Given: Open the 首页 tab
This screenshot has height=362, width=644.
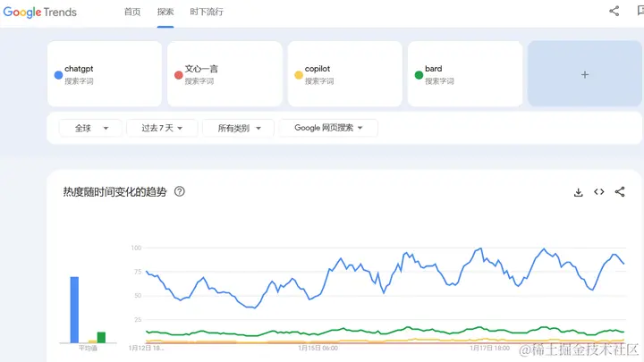Looking at the screenshot, I should tap(132, 12).
